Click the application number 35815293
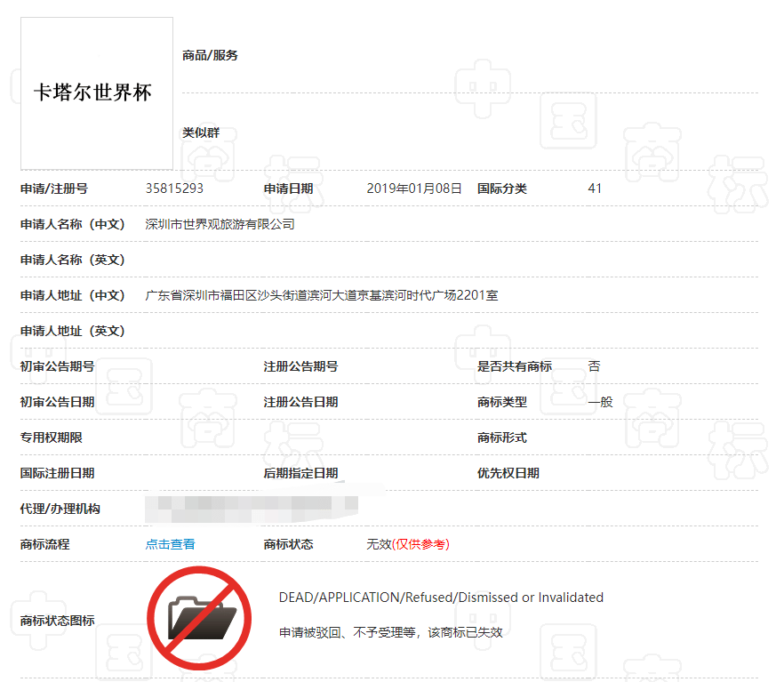The image size is (784, 682). tap(174, 189)
